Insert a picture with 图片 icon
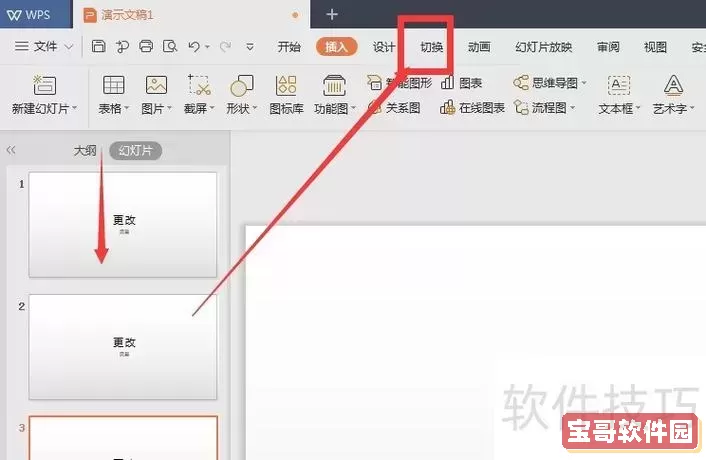706x460 pixels. (x=156, y=85)
